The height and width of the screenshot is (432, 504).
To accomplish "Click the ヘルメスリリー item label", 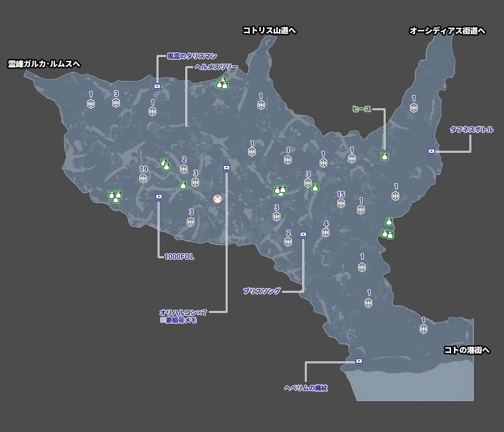I will click(216, 67).
